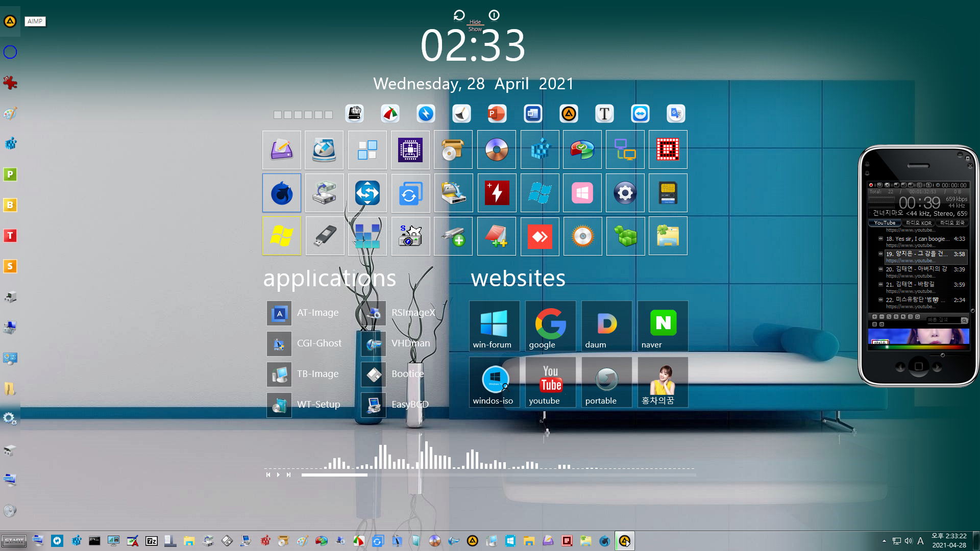Launch the red lightning bolt grid tile
The image size is (980, 551).
497,193
